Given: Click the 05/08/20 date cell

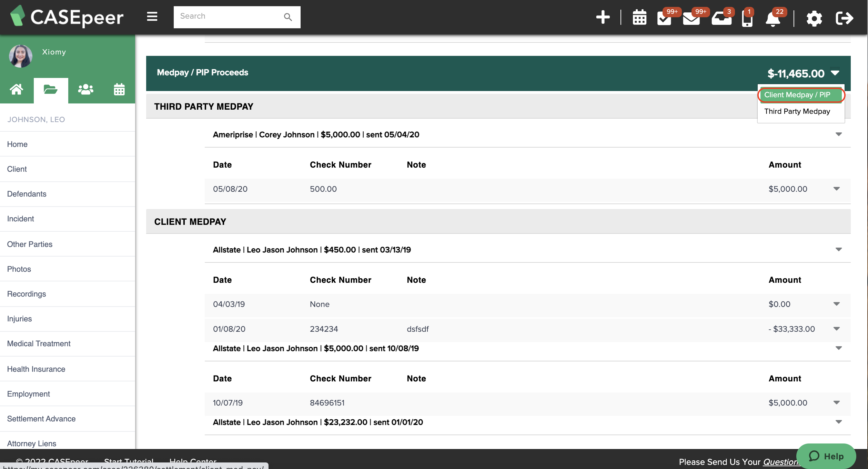Looking at the screenshot, I should click(230, 189).
